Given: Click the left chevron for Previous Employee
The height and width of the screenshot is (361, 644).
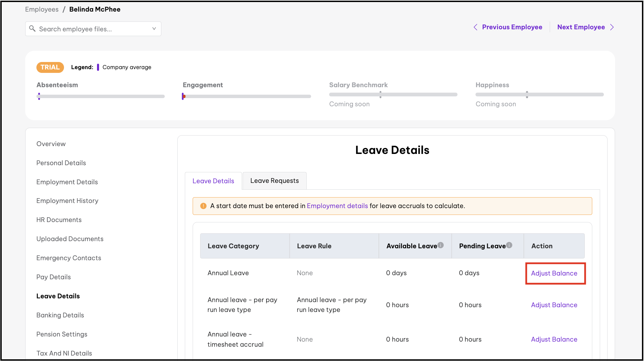Looking at the screenshot, I should pyautogui.click(x=476, y=27).
